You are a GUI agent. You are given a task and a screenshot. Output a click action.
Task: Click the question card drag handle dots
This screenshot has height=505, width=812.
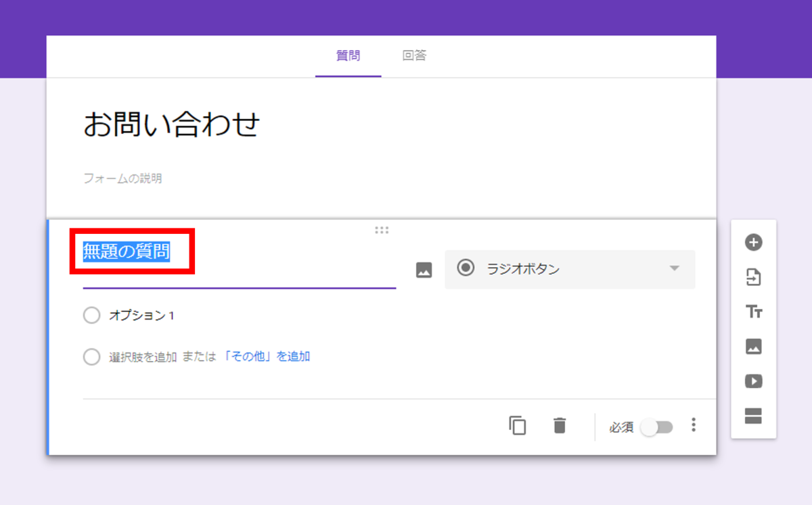[x=382, y=231]
